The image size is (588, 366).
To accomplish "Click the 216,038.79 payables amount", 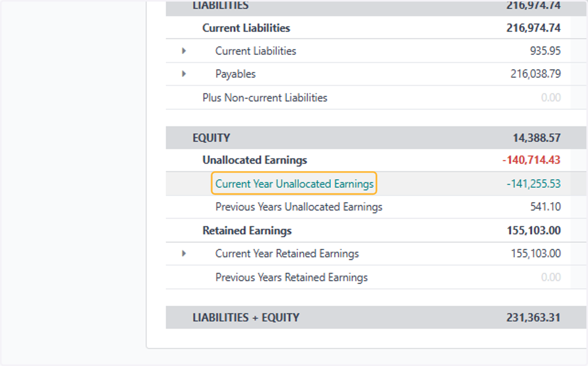I will coord(536,74).
